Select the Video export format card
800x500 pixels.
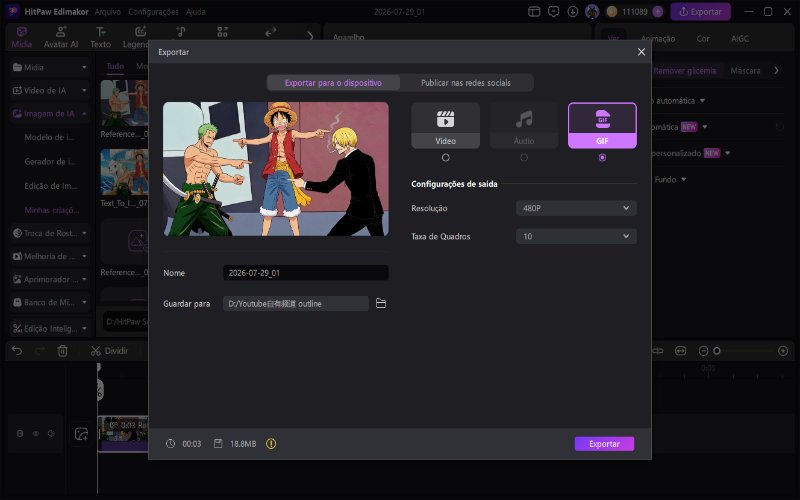pos(445,126)
